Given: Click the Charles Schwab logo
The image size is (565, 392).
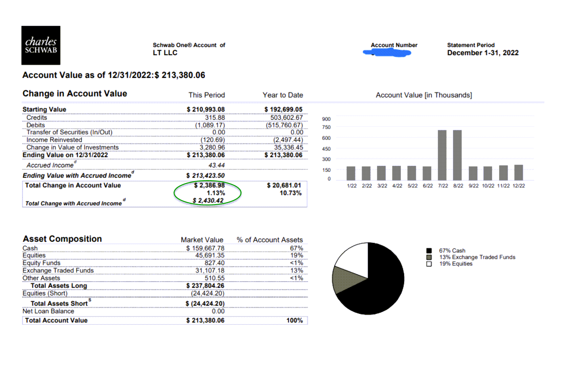Looking at the screenshot, I should [41, 45].
